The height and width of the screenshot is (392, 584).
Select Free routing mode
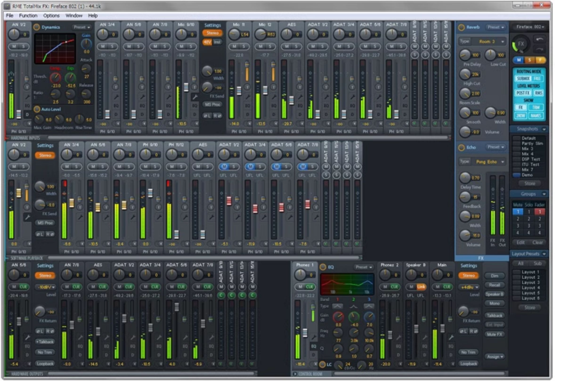[x=537, y=78]
